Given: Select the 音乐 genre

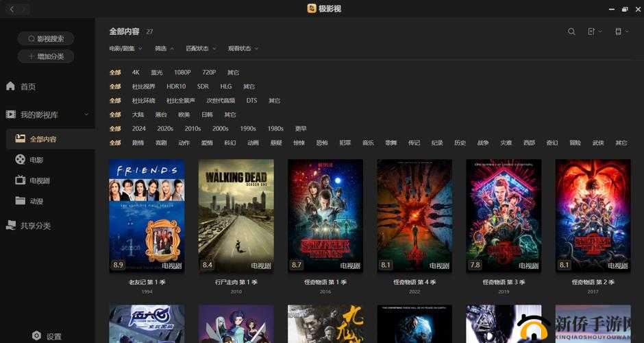Looking at the screenshot, I should click(368, 143).
